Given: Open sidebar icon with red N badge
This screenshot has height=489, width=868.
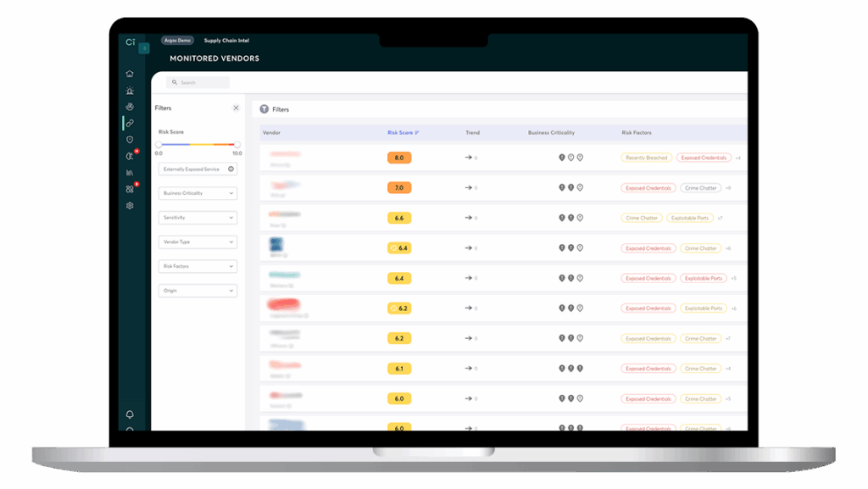Looking at the screenshot, I should point(131,156).
